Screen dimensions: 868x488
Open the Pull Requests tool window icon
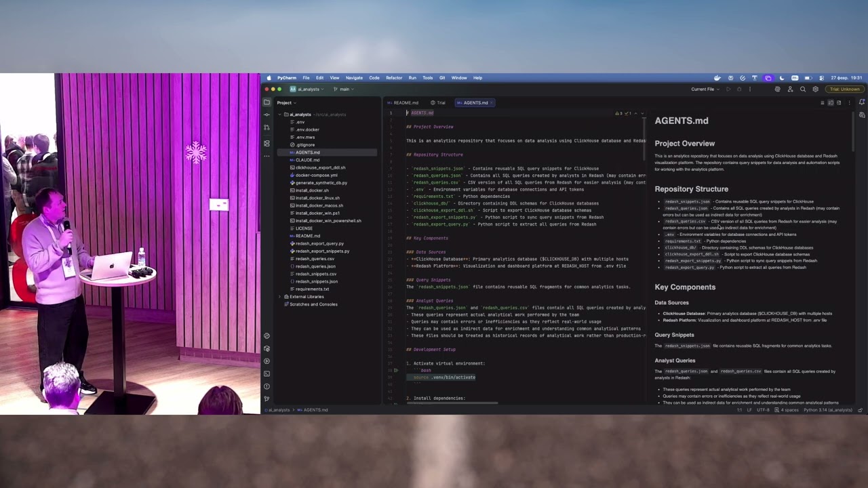[x=267, y=127]
